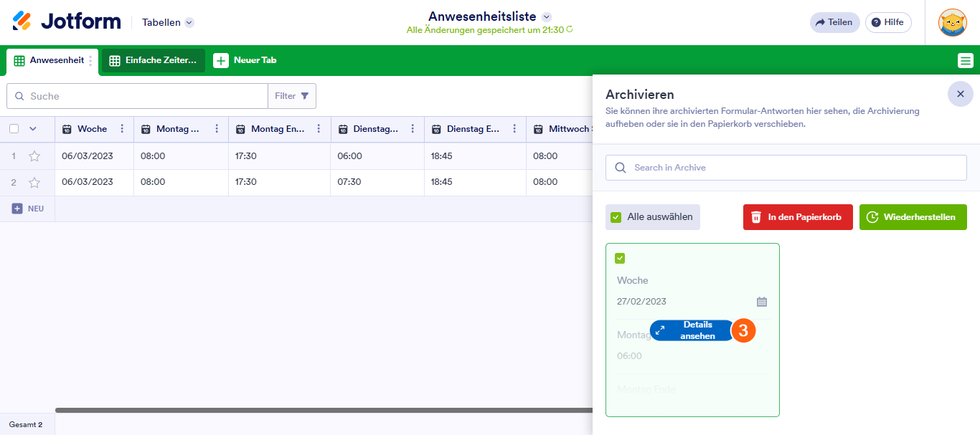Click the Woche column calendar icon
Screen dimensions: 980x435
pyautogui.click(x=67, y=129)
